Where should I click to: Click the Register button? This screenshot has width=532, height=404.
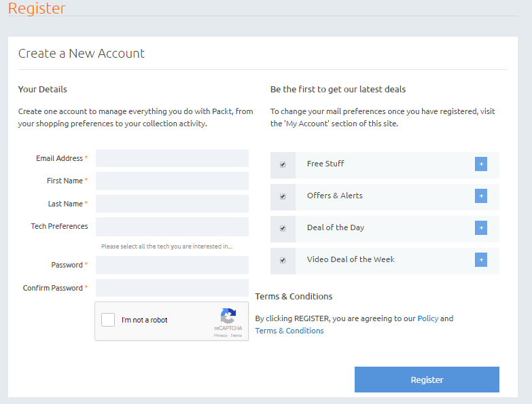point(427,380)
